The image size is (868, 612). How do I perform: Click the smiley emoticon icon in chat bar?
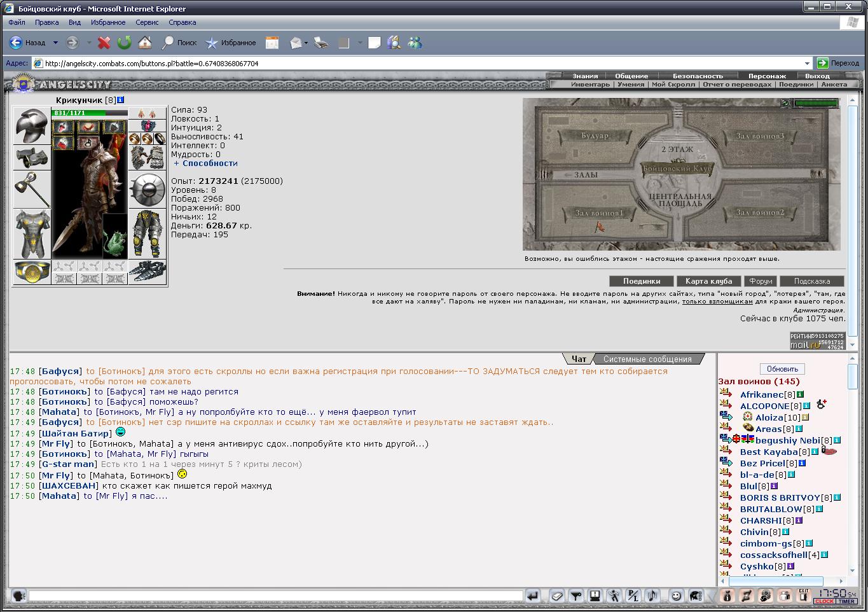tap(677, 596)
